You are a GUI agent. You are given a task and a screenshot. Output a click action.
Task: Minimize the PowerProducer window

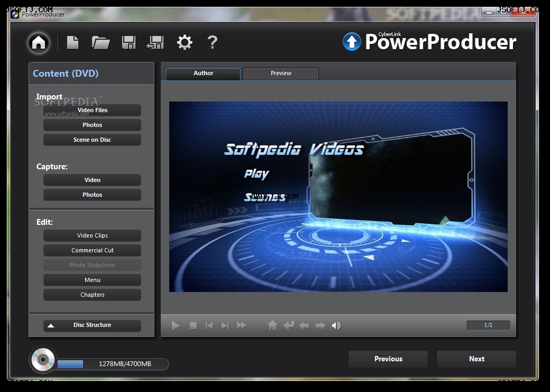[x=489, y=12]
